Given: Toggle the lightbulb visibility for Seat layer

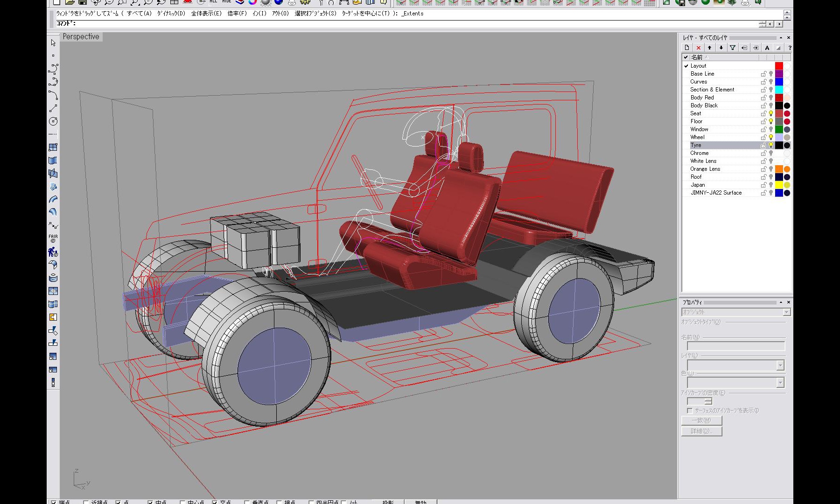Looking at the screenshot, I should (771, 113).
